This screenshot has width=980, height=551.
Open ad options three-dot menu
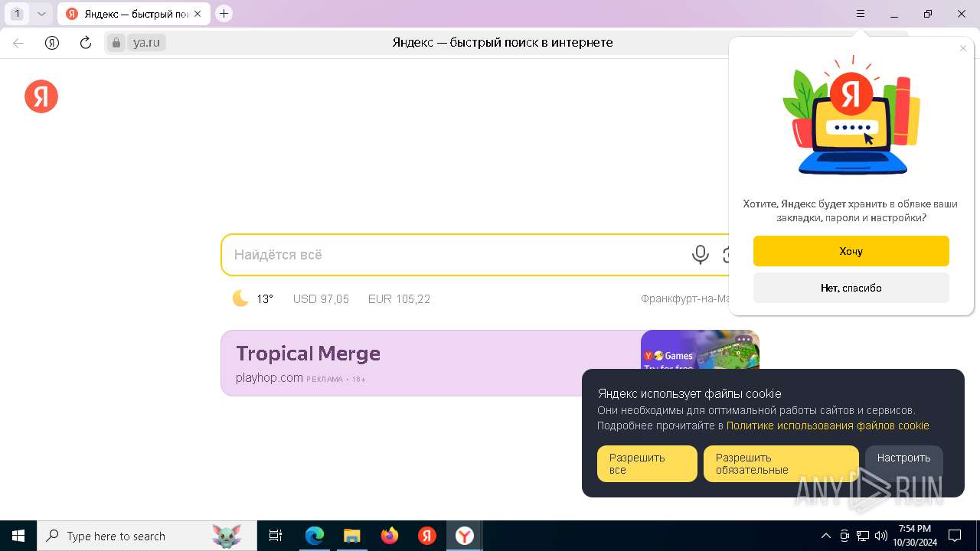[743, 339]
